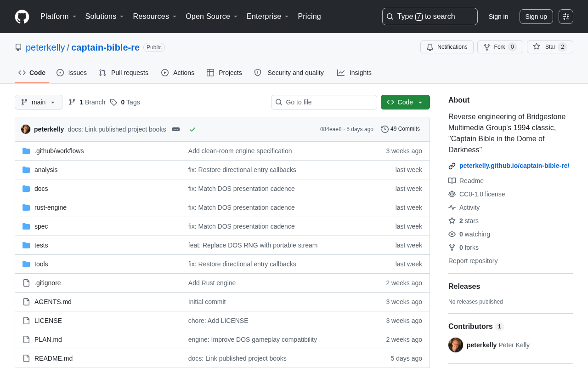Open peterkelly's commit author avatar
The height and width of the screenshot is (368, 588).
click(26, 129)
